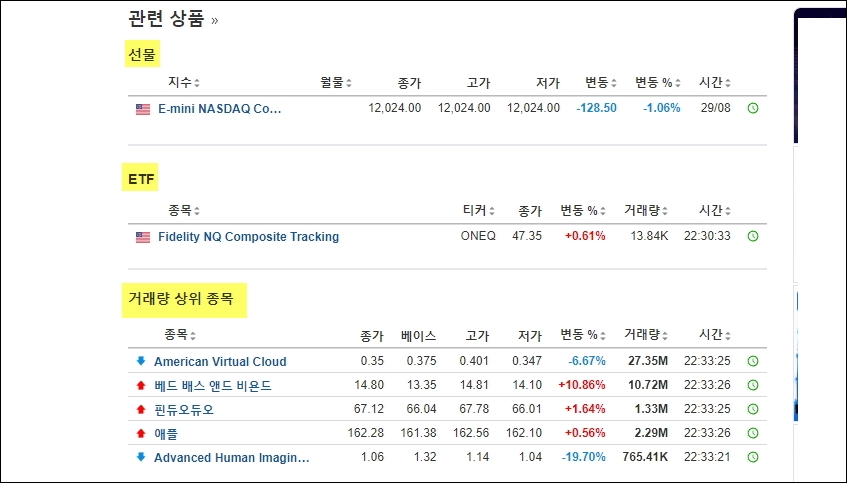
Task: Click +0.56% change for 애플
Action: (585, 433)
